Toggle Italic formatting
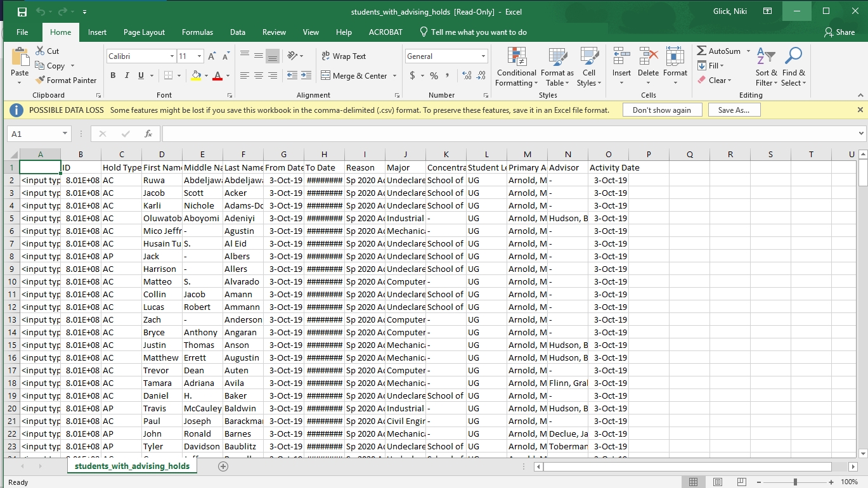This screenshot has width=868, height=488. tap(127, 75)
